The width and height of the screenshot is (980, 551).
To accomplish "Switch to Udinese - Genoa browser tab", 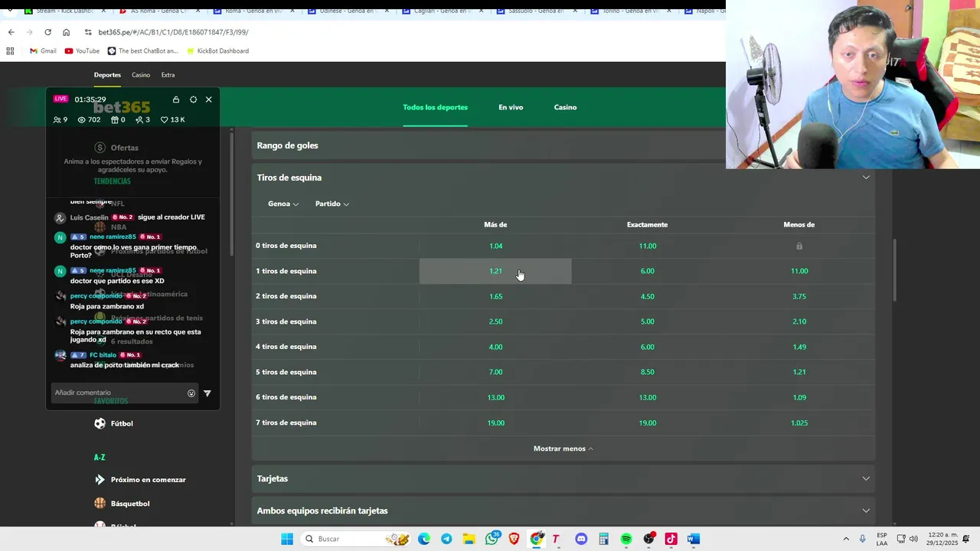I will [348, 11].
